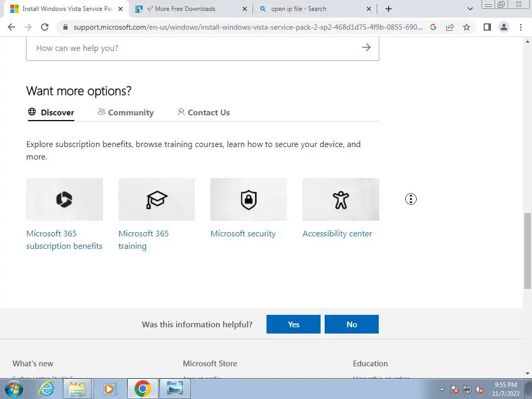The height and width of the screenshot is (399, 532).
Task: Reload the current page
Action: coord(45,27)
